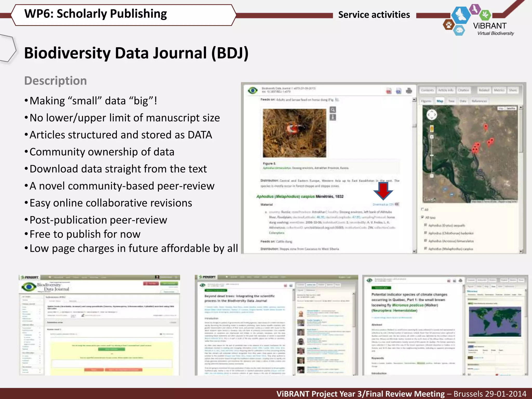Open the Related tab
Viewport: 532px width, 399px height.
(x=484, y=90)
